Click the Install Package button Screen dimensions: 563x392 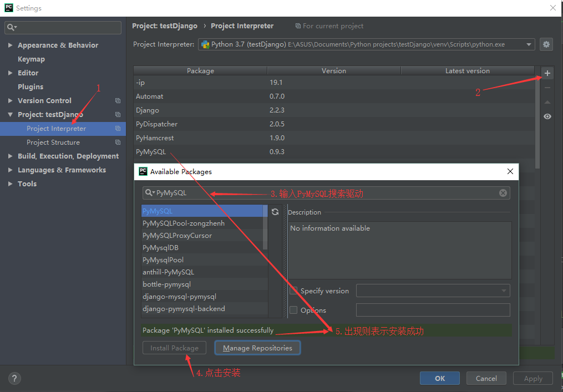(x=175, y=348)
